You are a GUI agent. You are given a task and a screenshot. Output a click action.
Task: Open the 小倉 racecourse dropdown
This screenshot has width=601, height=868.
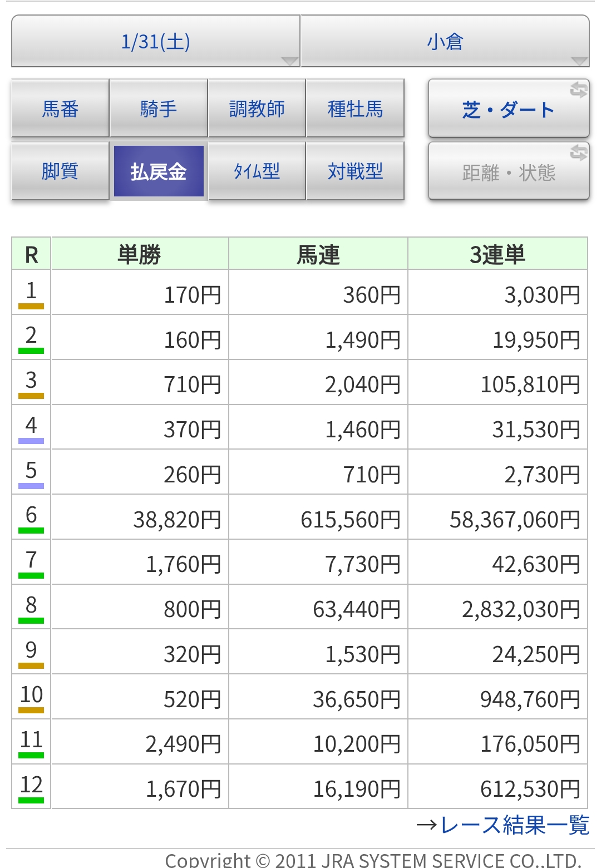(x=445, y=42)
